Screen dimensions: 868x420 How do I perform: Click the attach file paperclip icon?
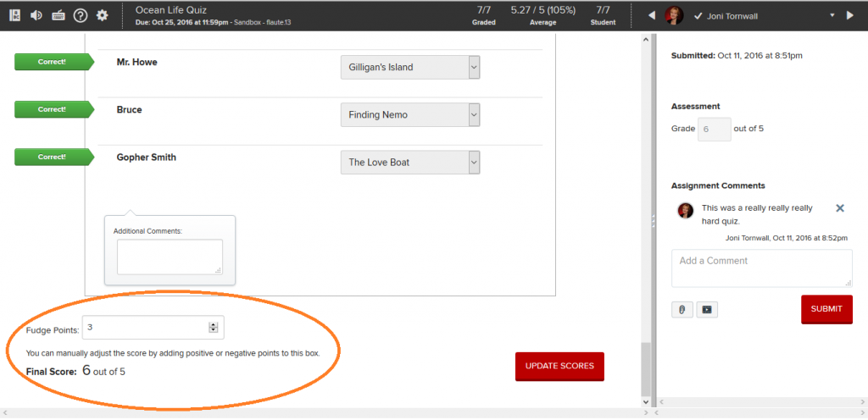click(682, 310)
